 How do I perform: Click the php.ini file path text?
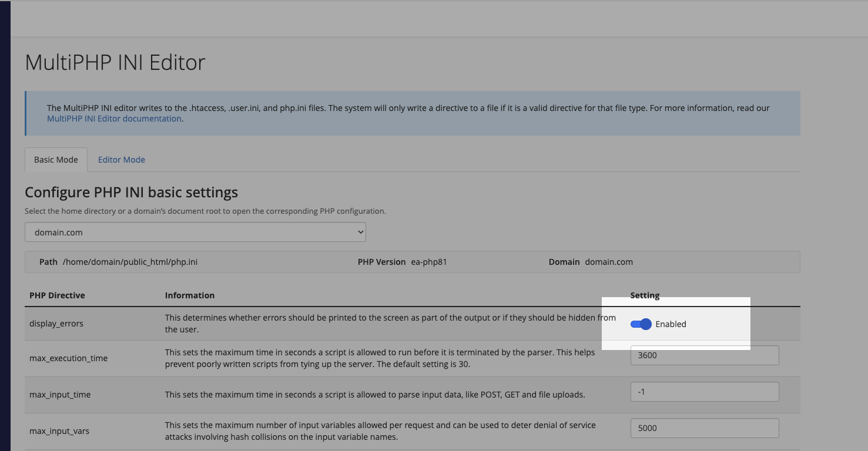(x=130, y=262)
